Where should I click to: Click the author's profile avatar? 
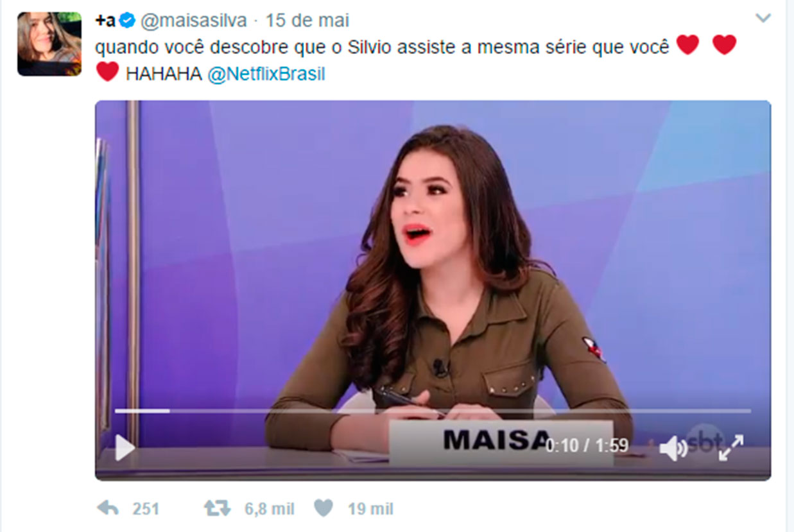pos(49,44)
